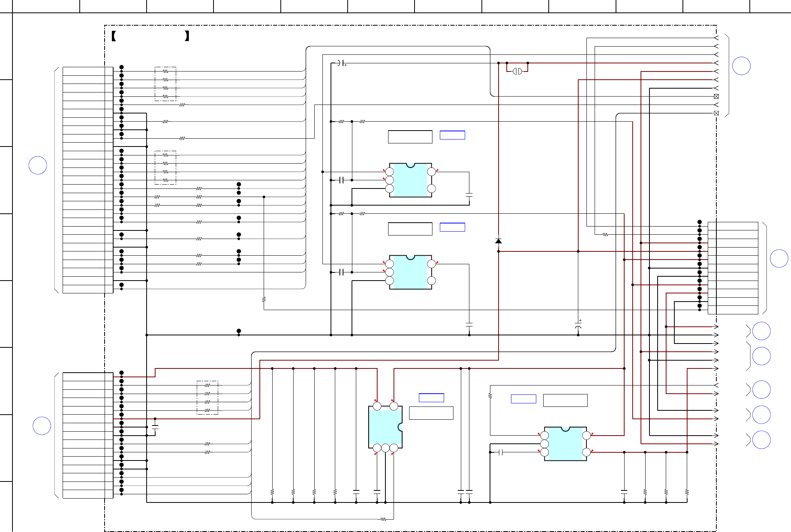The height and width of the screenshot is (532, 791).
Task: Click the horizontal resistor at the very bottom
Action: click(383, 519)
